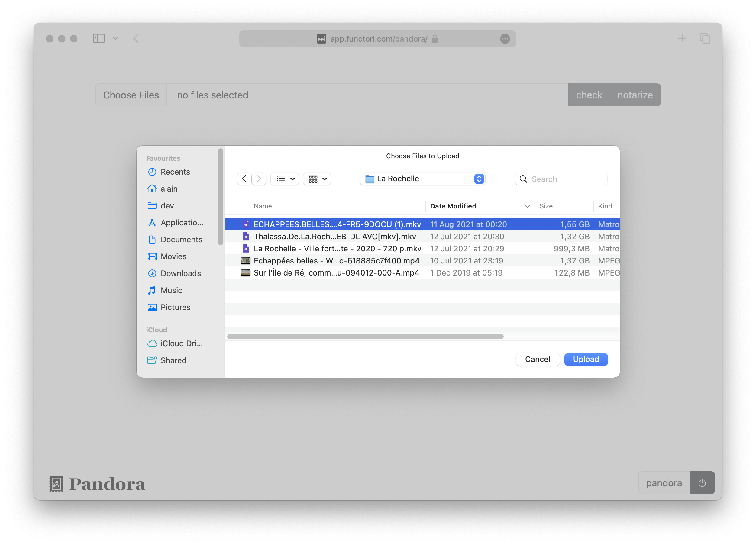Sort files by Name column
This screenshot has height=545, width=756.
(263, 206)
